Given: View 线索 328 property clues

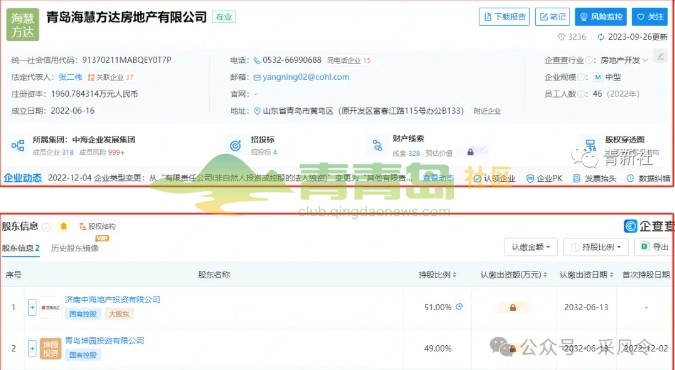Looking at the screenshot, I should click(x=406, y=153).
